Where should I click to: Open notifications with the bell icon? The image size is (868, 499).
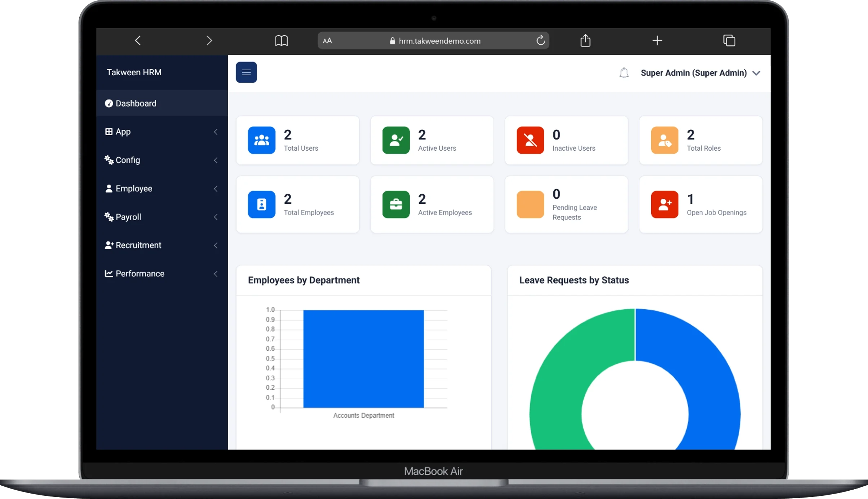click(624, 73)
